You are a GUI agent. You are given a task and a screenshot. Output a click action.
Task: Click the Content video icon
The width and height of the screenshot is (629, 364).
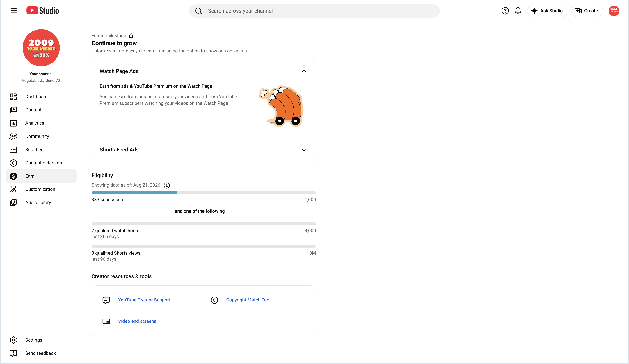point(13,110)
